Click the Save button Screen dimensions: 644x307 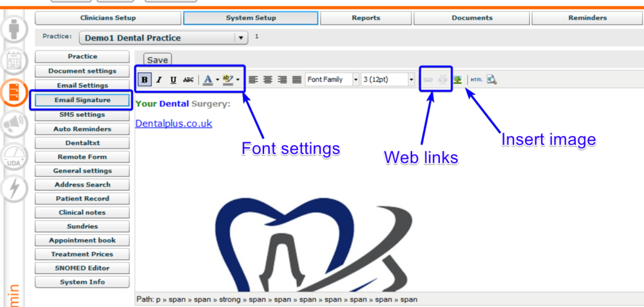pyautogui.click(x=157, y=60)
